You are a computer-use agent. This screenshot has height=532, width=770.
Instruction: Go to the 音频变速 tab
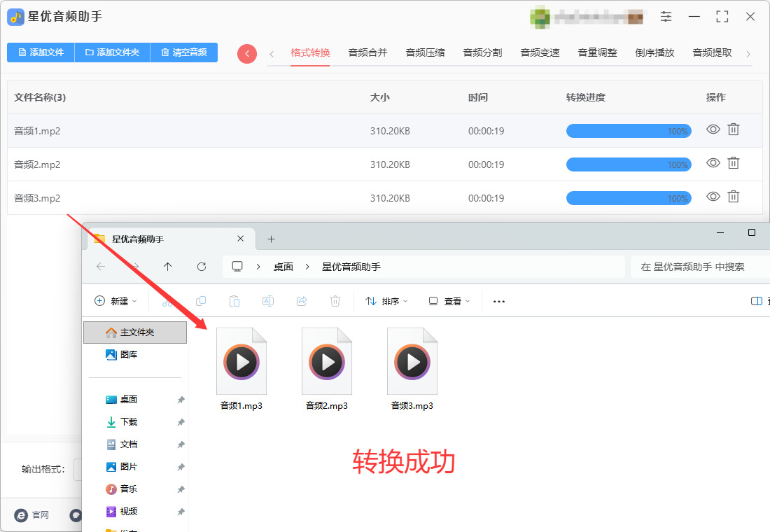pos(540,52)
